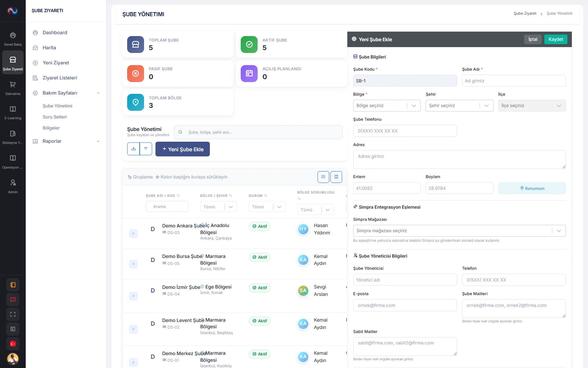Click the Turkish flag language icon
588x368 pixels.
13,344
